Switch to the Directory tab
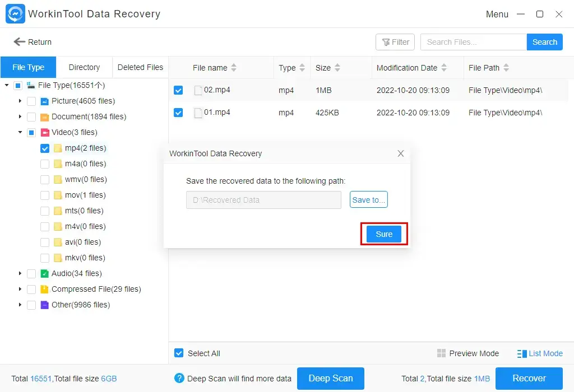574x392 pixels. 84,67
